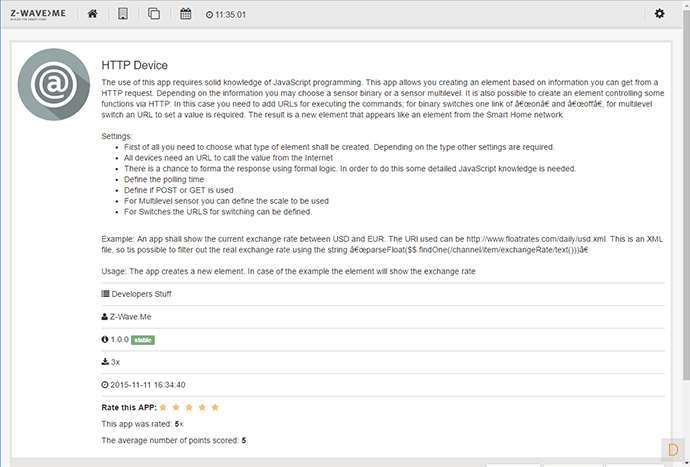Rate the app four stars
This screenshot has width=690, height=467.
pos(202,408)
